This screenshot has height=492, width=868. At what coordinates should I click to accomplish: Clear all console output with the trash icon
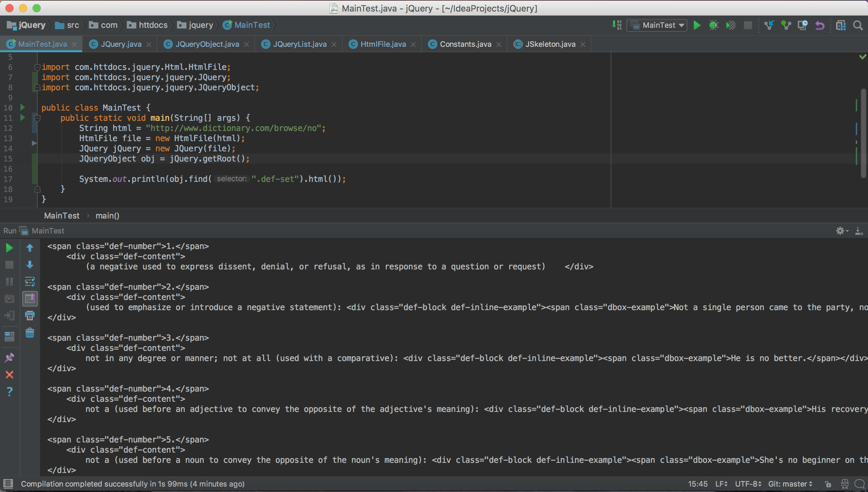coord(30,333)
